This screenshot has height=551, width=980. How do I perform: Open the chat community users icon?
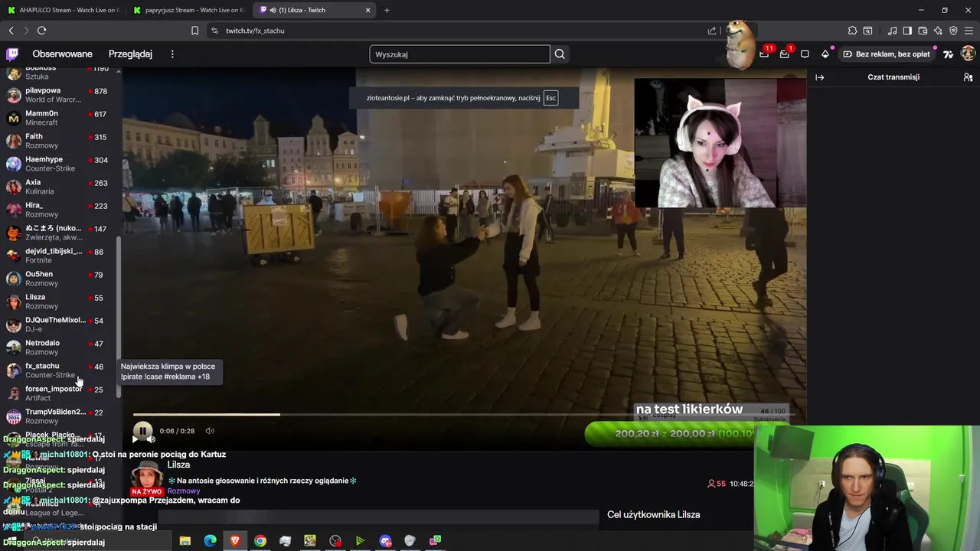[x=968, y=77]
